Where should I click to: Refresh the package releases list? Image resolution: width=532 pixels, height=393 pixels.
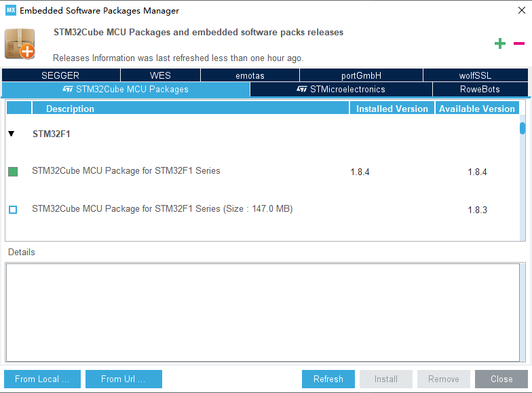tap(328, 379)
